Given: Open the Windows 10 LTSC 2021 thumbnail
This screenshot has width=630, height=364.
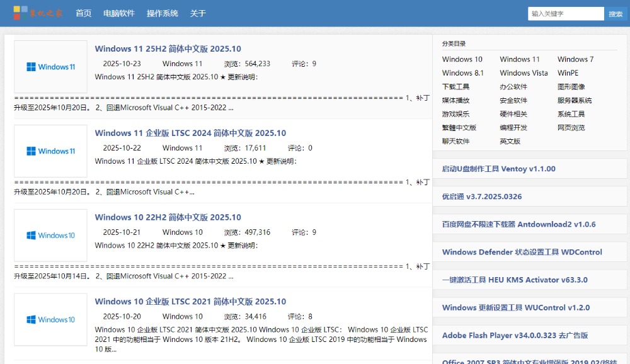Looking at the screenshot, I should point(50,319).
